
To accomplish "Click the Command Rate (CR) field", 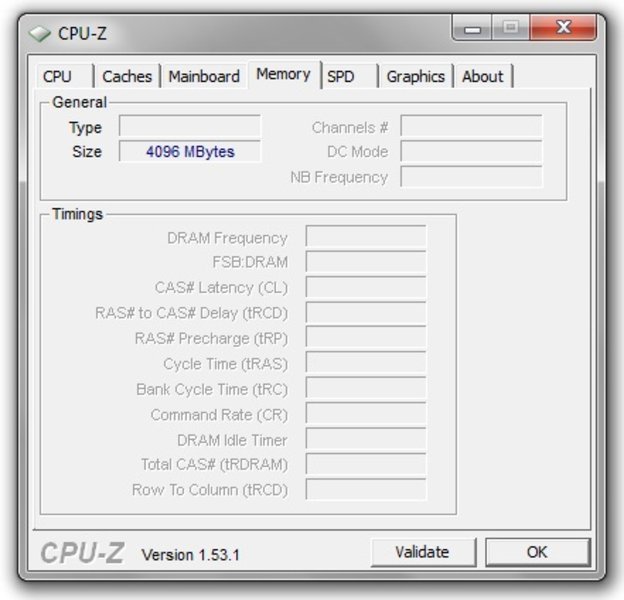I will [366, 413].
